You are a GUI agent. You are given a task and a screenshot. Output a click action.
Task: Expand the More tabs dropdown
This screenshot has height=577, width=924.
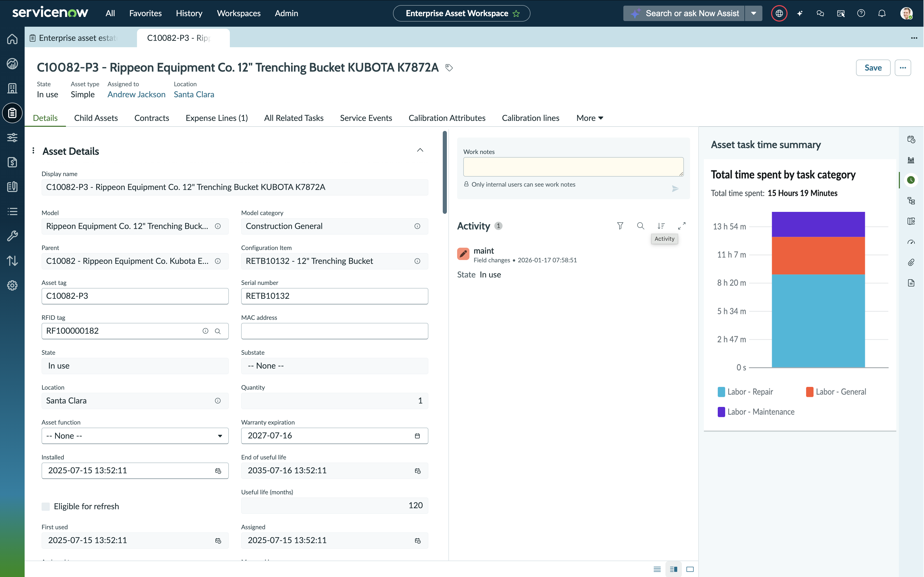coord(589,118)
